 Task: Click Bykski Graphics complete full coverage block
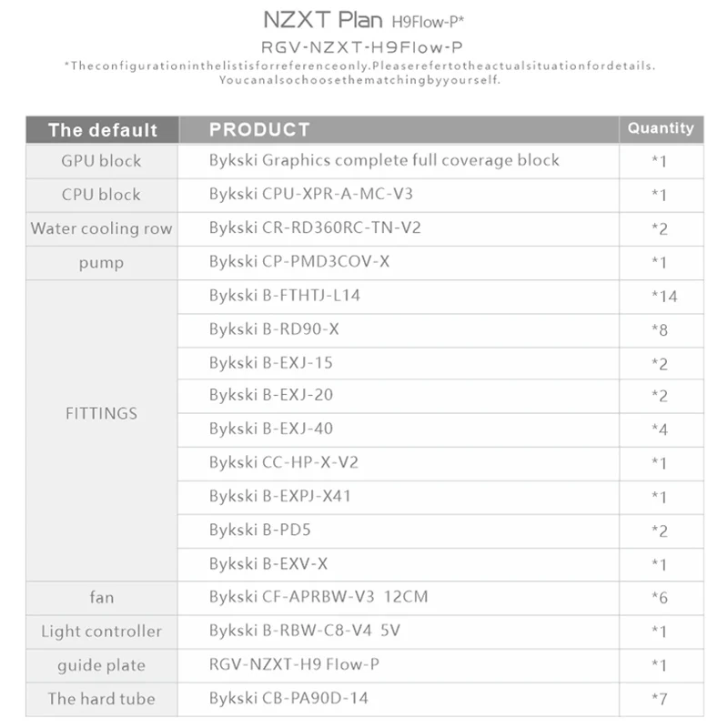pos(384,160)
